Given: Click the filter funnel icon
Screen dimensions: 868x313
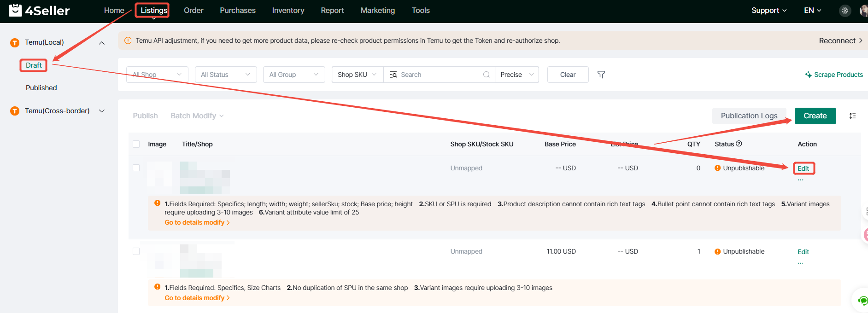Looking at the screenshot, I should click(601, 75).
